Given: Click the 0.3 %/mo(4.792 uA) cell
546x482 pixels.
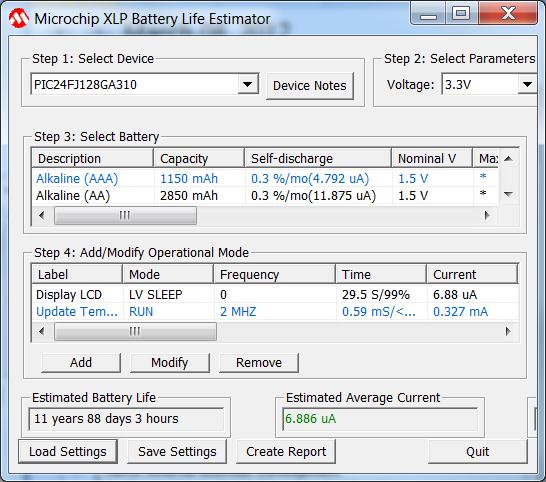Looking at the screenshot, I should (310, 178).
